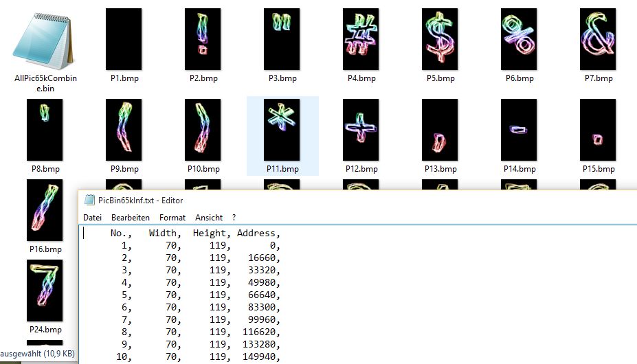
Task: Select the P9.bmp left parenthesis image
Action: (x=124, y=130)
